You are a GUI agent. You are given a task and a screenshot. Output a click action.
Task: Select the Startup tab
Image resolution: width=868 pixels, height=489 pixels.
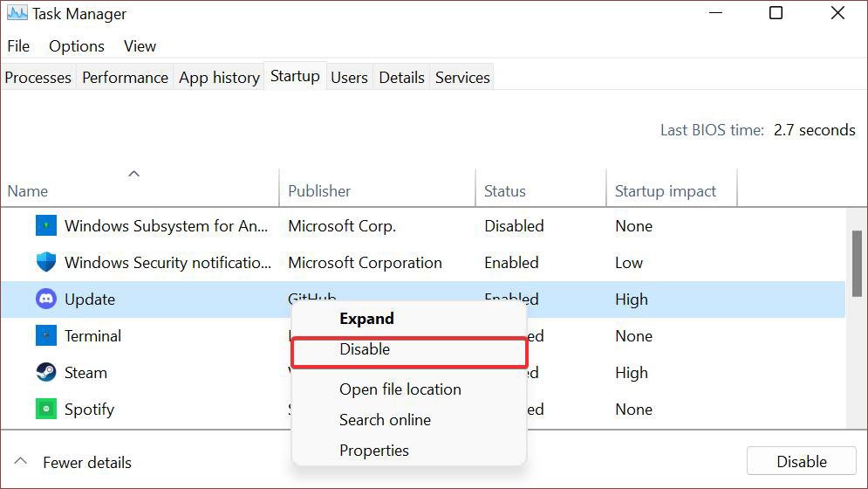(x=295, y=76)
